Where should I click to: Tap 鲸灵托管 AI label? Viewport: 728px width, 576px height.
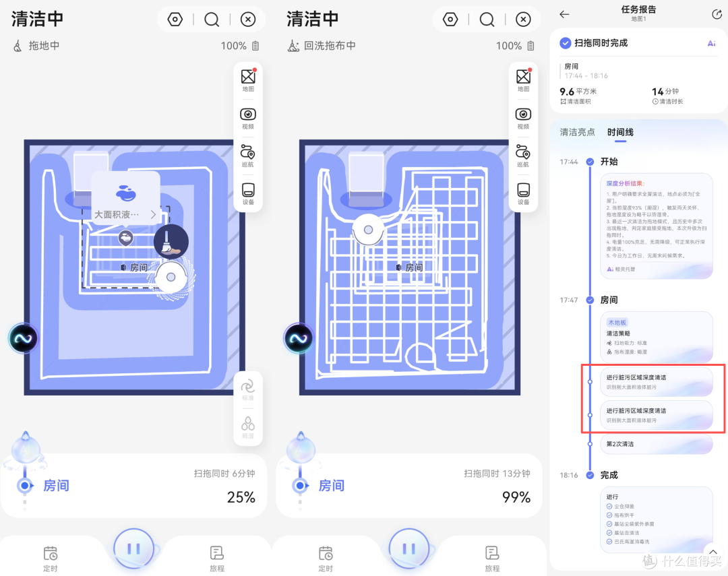tap(621, 269)
